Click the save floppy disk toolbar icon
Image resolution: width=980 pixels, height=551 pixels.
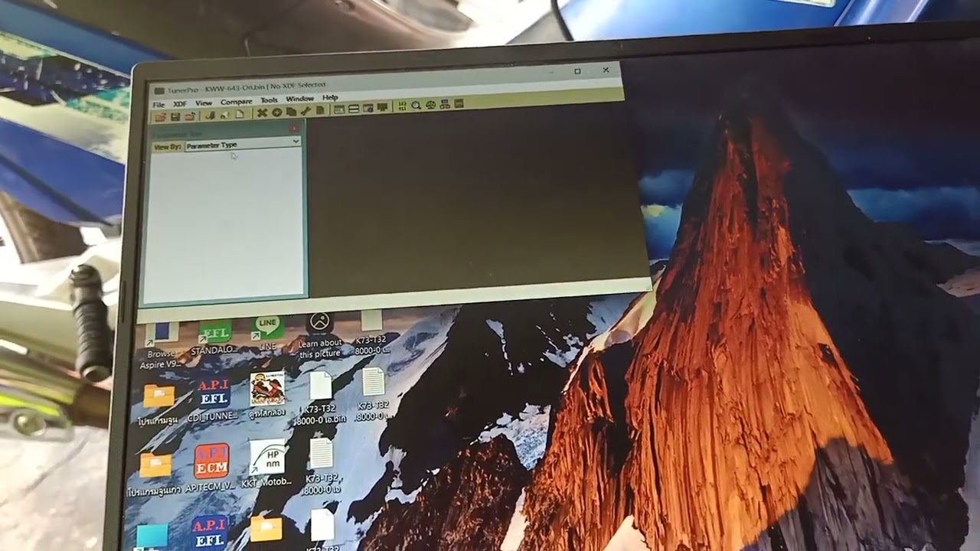coord(175,116)
